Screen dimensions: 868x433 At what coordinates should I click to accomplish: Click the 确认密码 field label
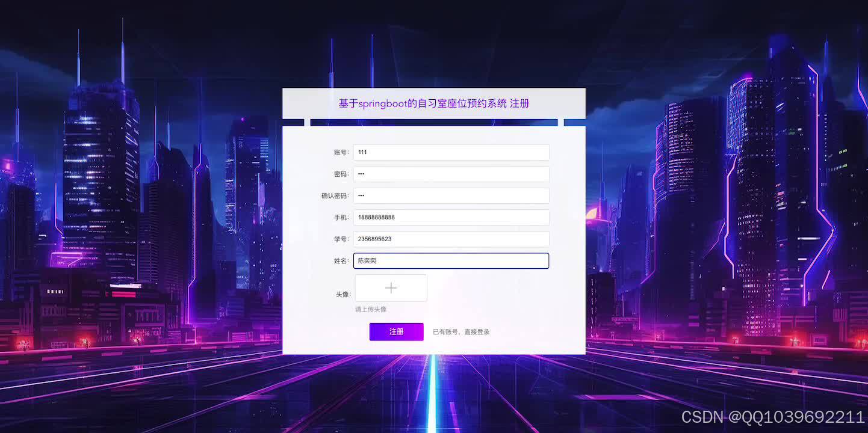point(335,195)
